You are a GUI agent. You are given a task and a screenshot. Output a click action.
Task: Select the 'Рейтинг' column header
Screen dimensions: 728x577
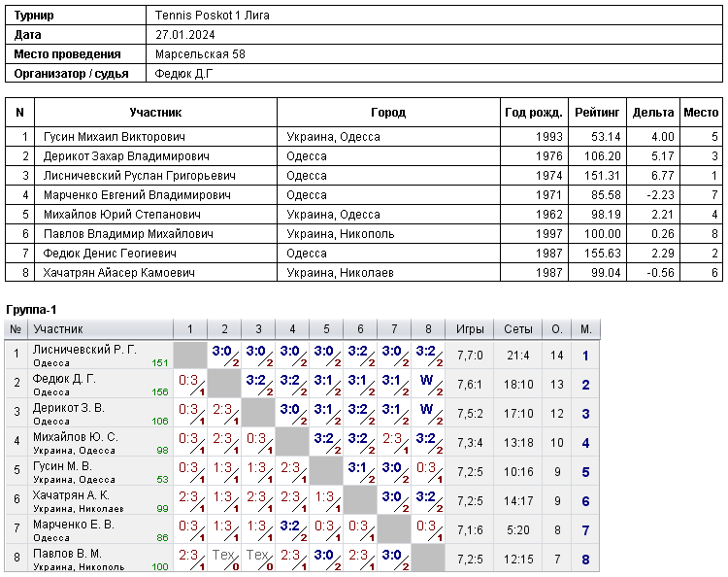click(597, 113)
